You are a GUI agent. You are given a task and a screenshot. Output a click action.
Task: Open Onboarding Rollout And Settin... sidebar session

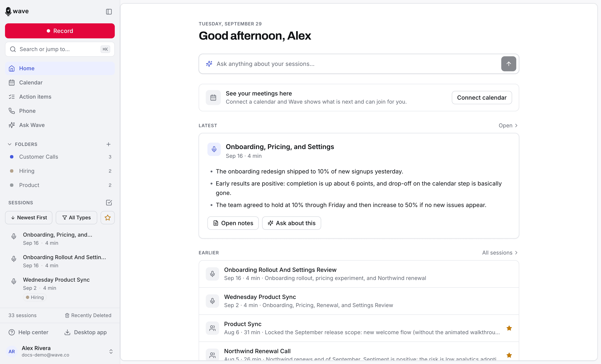60,261
